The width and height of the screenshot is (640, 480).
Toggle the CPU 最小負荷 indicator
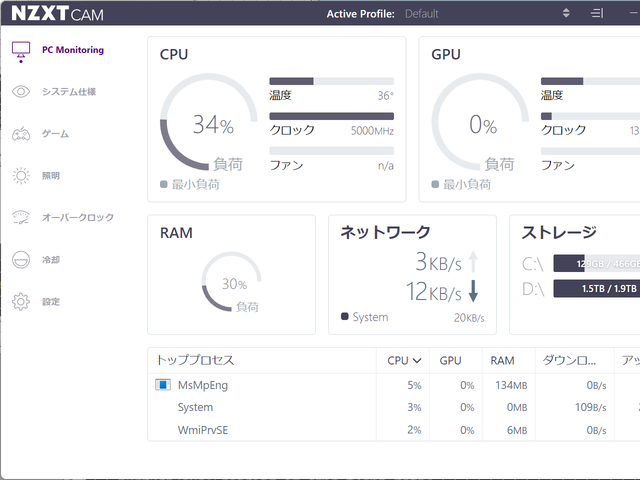click(164, 185)
